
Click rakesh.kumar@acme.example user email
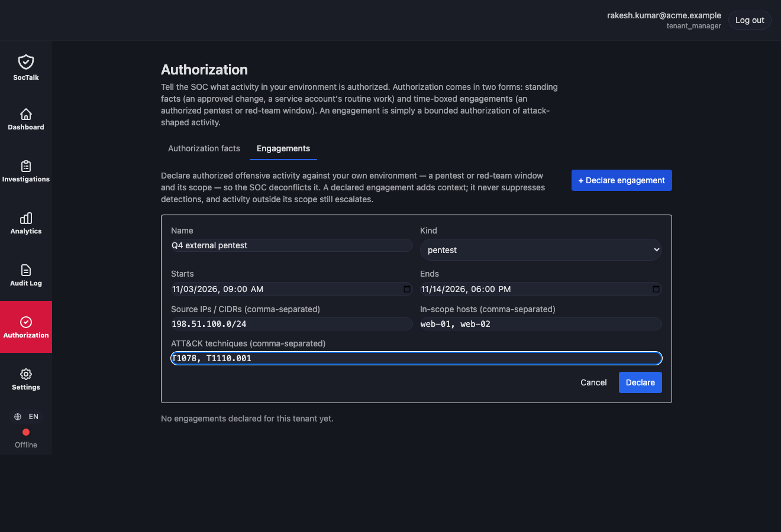coord(664,15)
